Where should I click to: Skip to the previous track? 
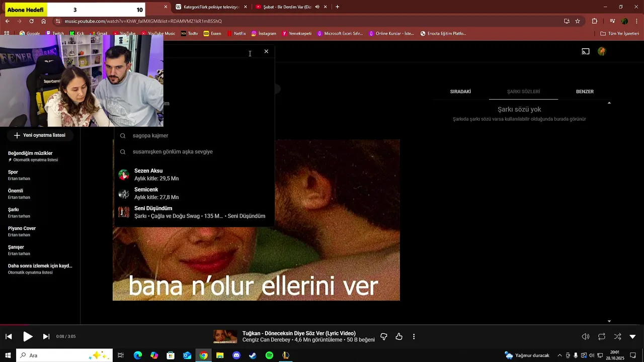click(9, 336)
